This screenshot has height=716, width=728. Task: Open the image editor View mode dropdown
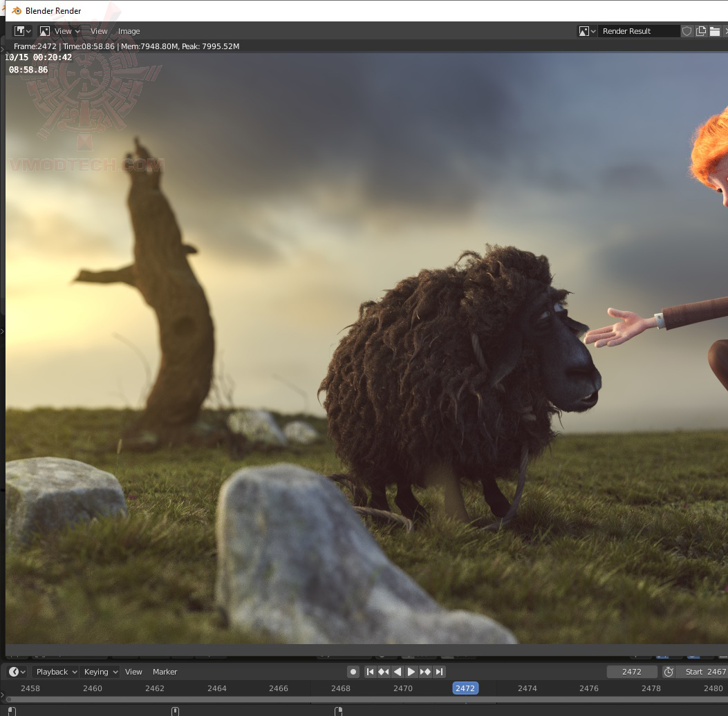pos(59,31)
